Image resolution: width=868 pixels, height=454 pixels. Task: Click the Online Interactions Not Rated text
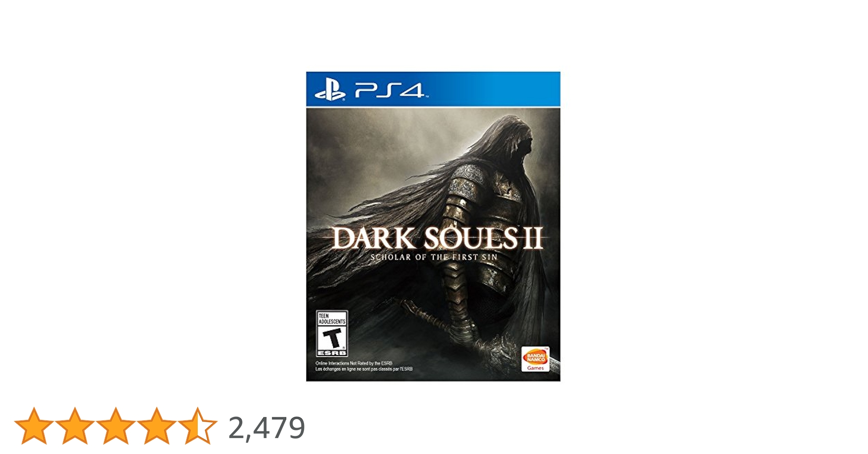click(354, 363)
